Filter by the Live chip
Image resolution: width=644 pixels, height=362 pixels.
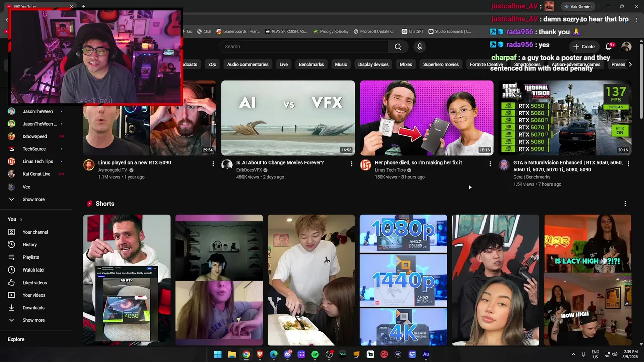pos(284,64)
